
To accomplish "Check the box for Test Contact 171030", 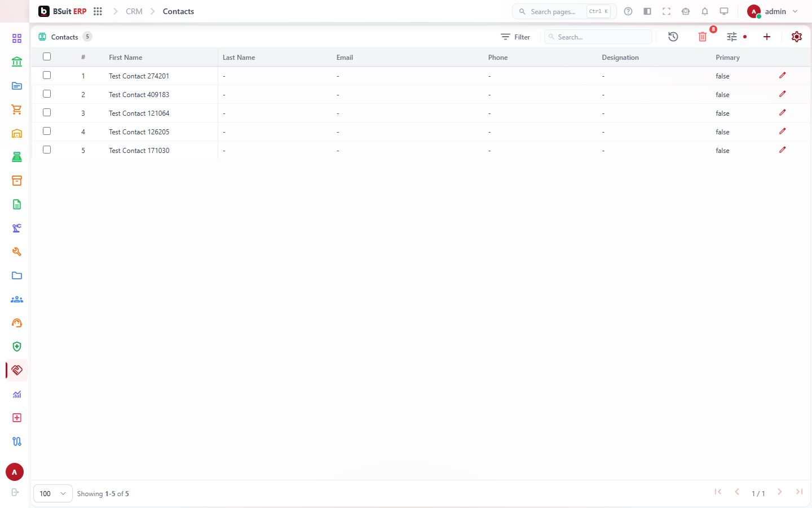I will tap(47, 150).
